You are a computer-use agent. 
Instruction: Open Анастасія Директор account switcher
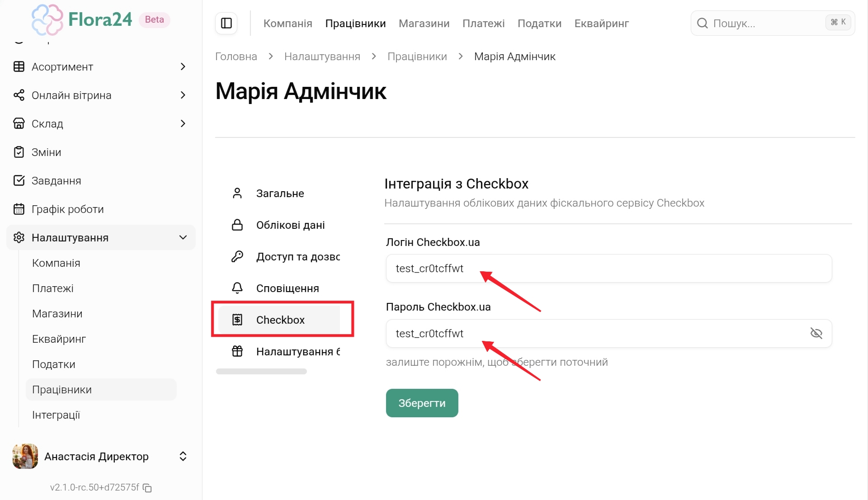[x=183, y=456]
